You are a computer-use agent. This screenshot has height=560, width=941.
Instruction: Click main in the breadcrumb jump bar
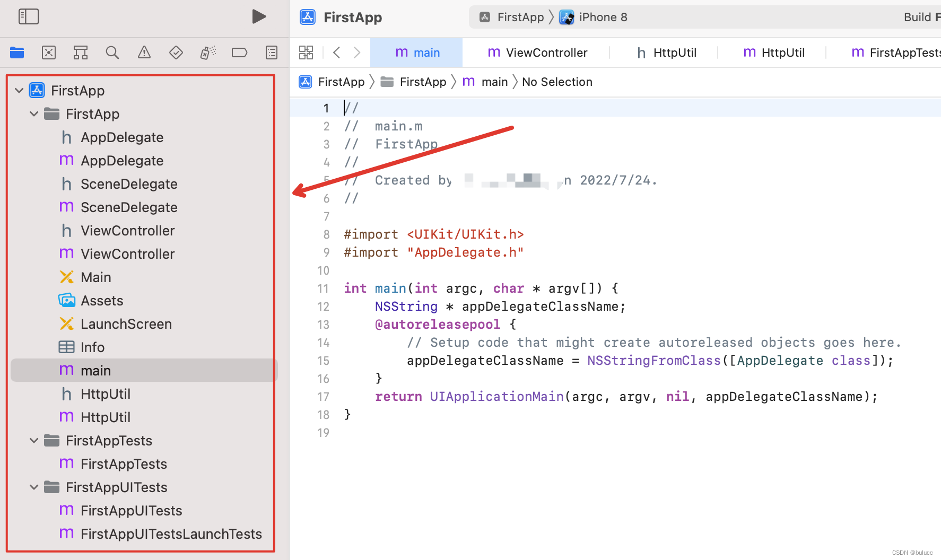point(494,82)
